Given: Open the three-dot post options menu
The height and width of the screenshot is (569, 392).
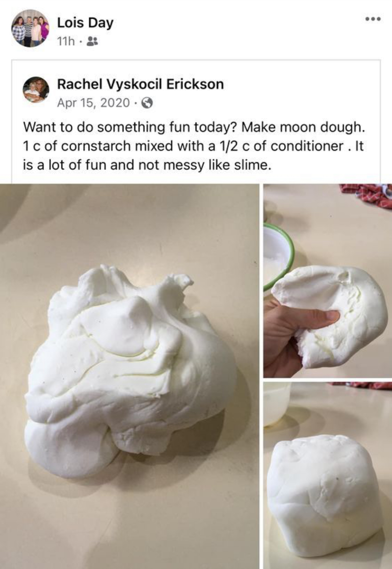Looking at the screenshot, I should point(373,19).
